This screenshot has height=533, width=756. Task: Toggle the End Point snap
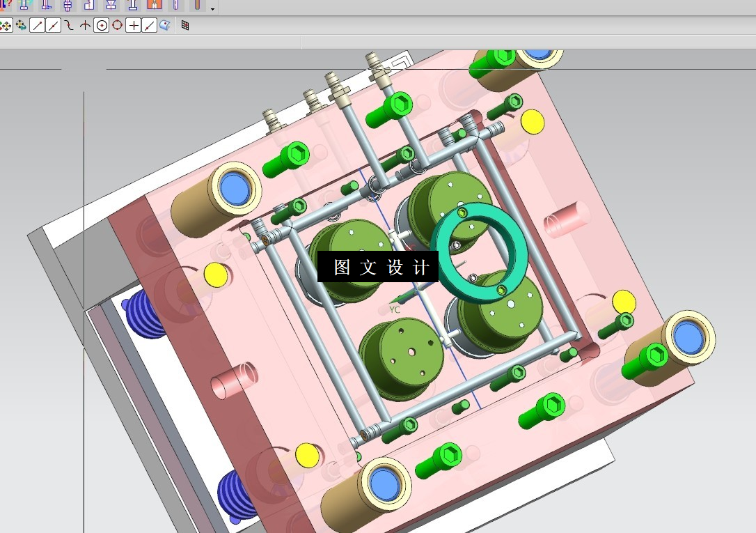pos(37,25)
